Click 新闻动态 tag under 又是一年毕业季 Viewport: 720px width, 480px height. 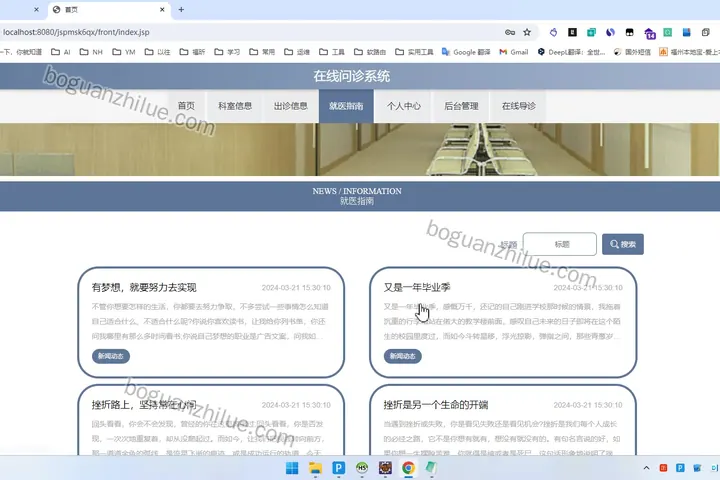(403, 356)
